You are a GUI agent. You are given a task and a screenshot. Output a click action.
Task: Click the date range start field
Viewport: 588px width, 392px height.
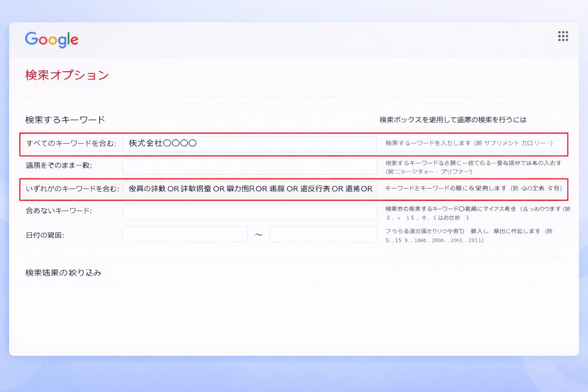tap(185, 234)
